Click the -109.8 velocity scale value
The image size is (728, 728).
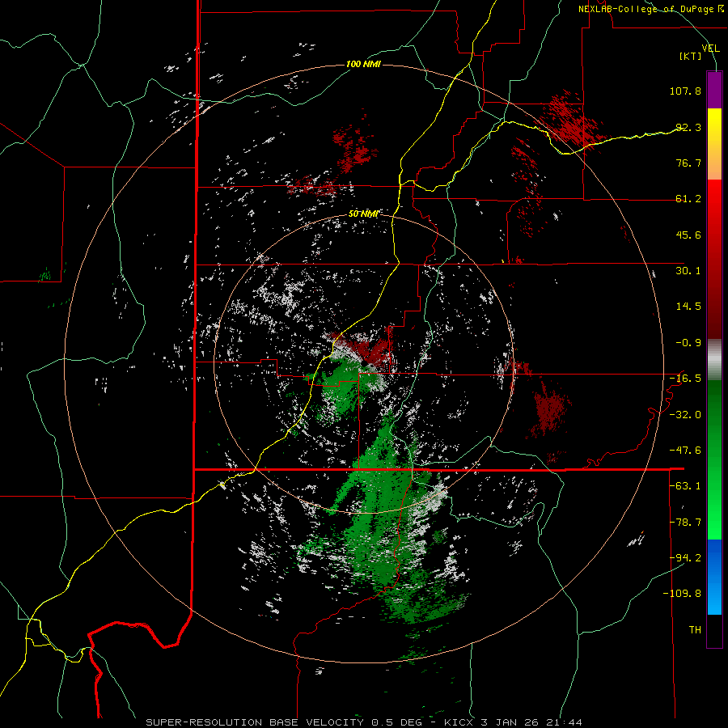point(682,594)
